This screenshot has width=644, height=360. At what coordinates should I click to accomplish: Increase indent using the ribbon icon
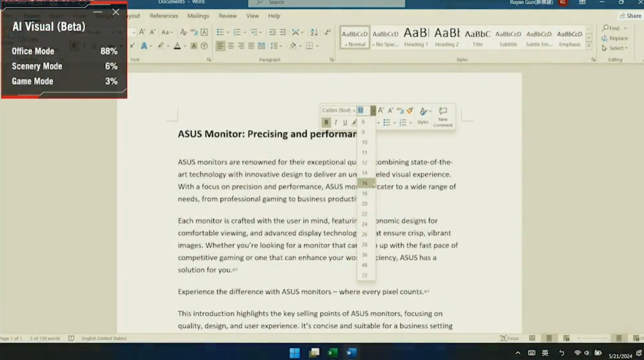tap(283, 32)
